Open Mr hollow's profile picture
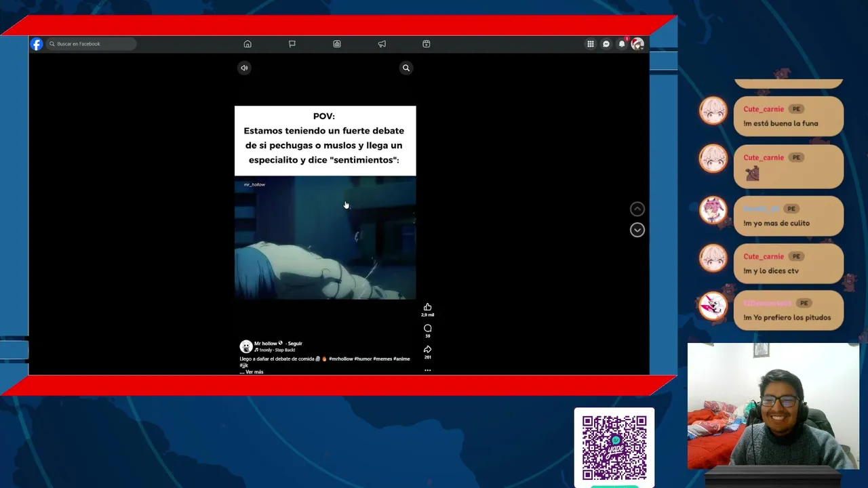868x488 pixels. [x=246, y=346]
